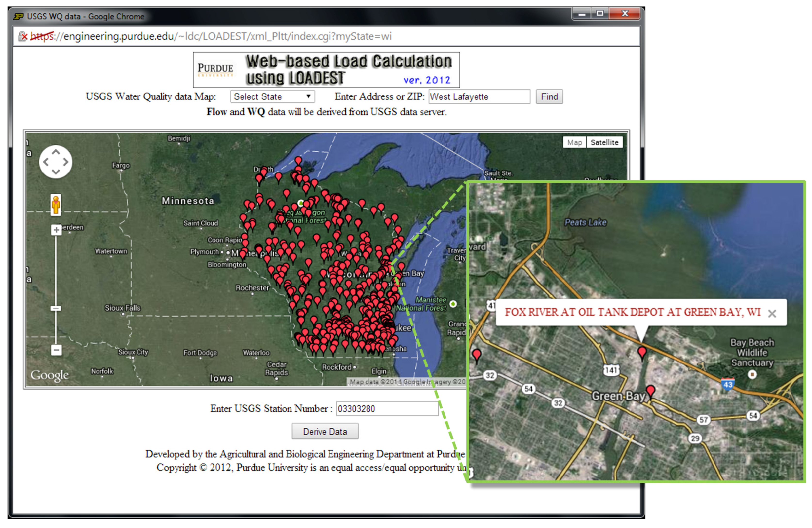Click the insecure HTTPS lock icon in address bar
The width and height of the screenshot is (812, 528).
[x=23, y=36]
